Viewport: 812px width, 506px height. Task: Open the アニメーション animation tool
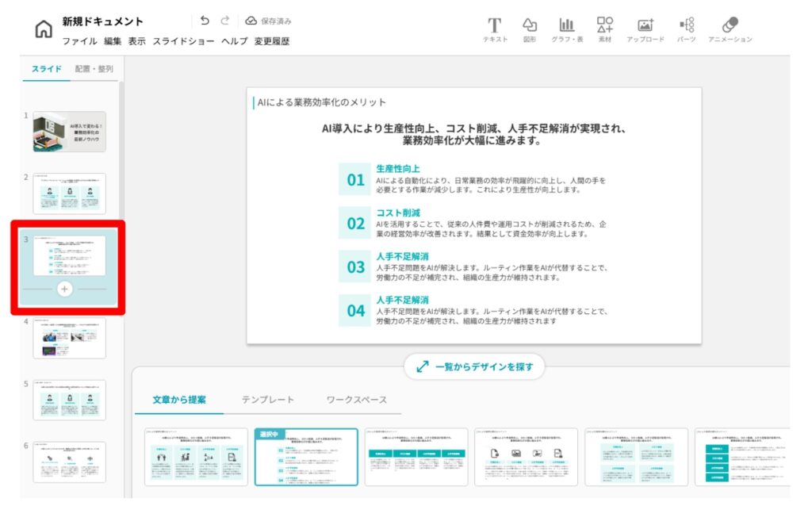tap(730, 30)
